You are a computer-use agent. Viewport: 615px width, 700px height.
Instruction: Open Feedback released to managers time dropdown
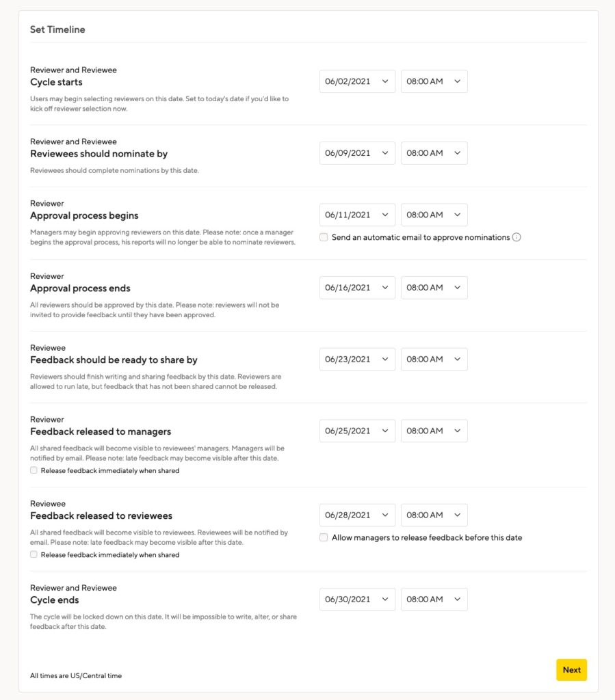click(x=434, y=431)
